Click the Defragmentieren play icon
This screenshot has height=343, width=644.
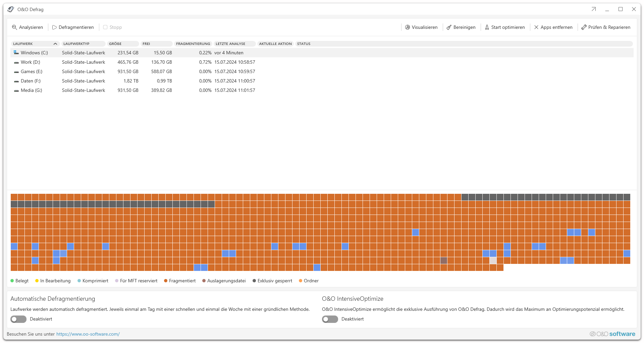[x=54, y=27]
